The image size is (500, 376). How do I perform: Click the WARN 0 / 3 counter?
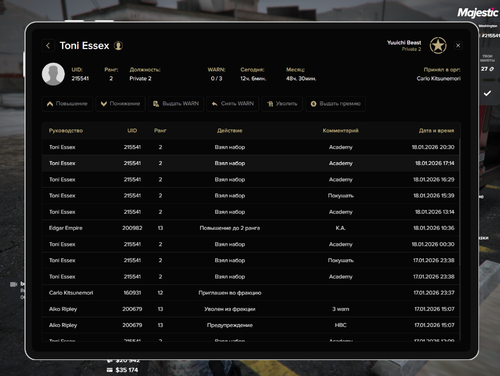click(x=216, y=79)
